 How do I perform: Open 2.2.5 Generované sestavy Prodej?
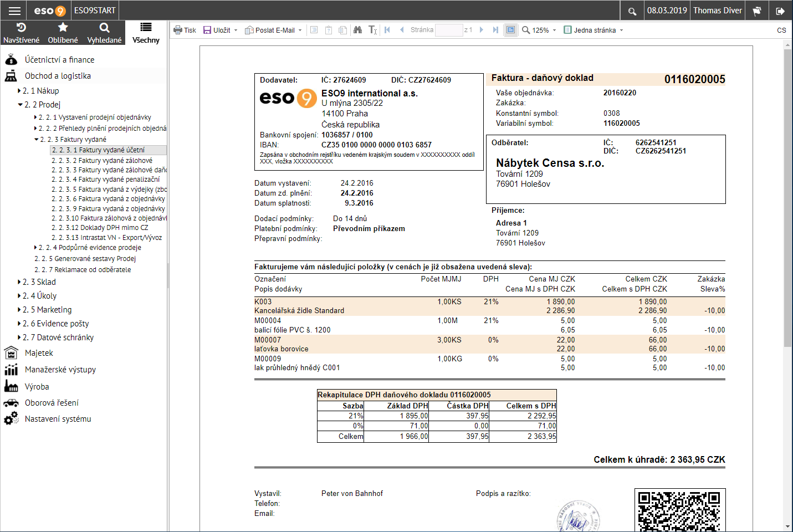pyautogui.click(x=85, y=259)
